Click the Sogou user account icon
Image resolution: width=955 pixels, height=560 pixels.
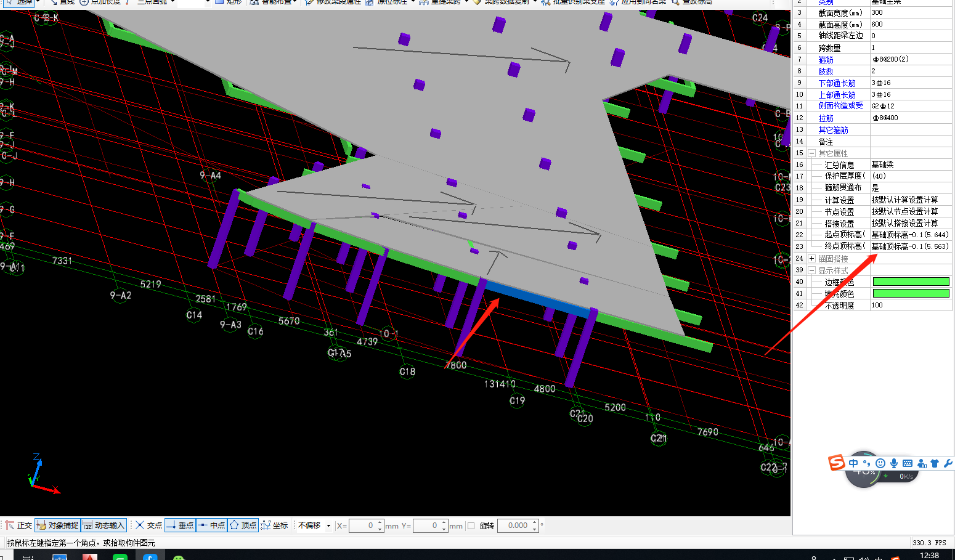pos(922,463)
